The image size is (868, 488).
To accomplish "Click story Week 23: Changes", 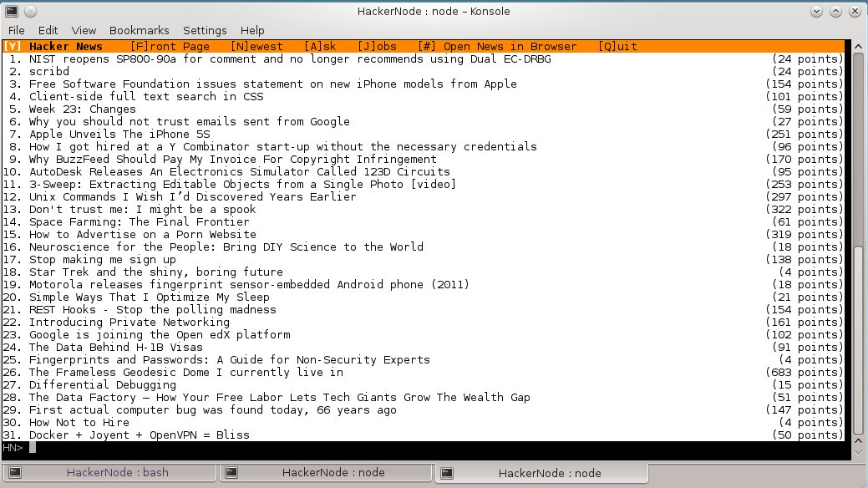I will coord(83,109).
